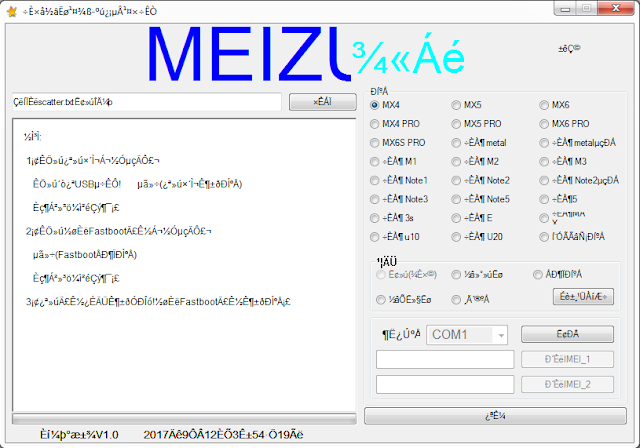640x448 pixels.
Task: Click the first IMEI input field
Action: [445, 359]
